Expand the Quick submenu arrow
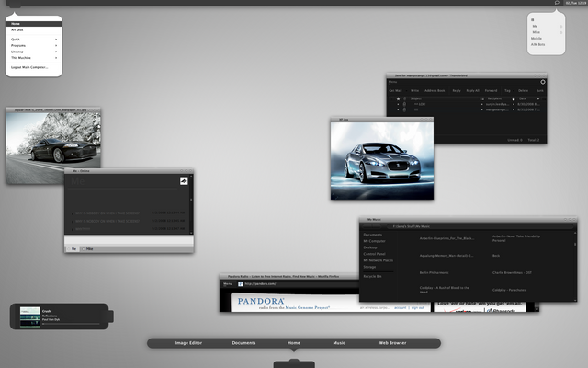The height and width of the screenshot is (368, 588). point(56,40)
